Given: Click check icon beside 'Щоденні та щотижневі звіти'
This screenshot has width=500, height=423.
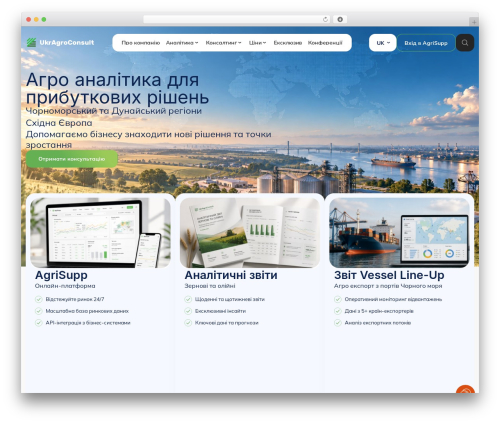Looking at the screenshot, I should click(188, 299).
